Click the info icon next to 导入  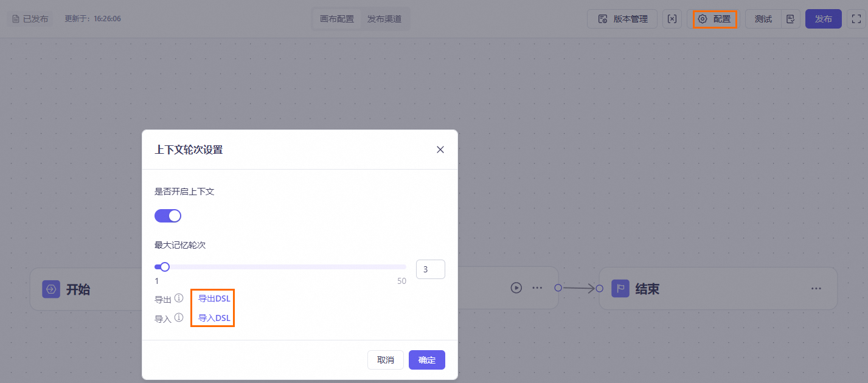click(179, 317)
